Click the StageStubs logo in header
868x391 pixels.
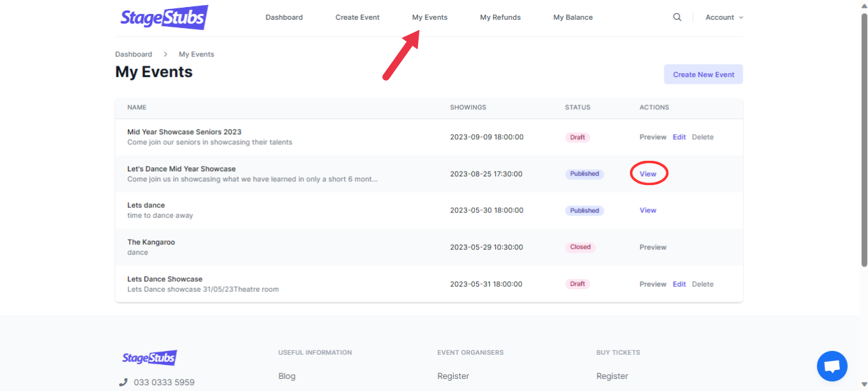click(164, 17)
